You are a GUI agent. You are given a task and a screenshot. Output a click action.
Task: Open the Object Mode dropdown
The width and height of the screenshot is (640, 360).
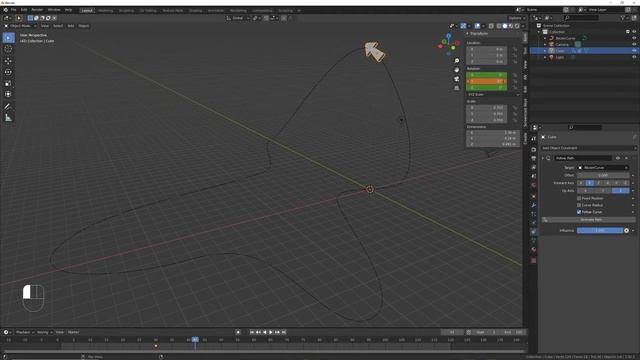20,26
